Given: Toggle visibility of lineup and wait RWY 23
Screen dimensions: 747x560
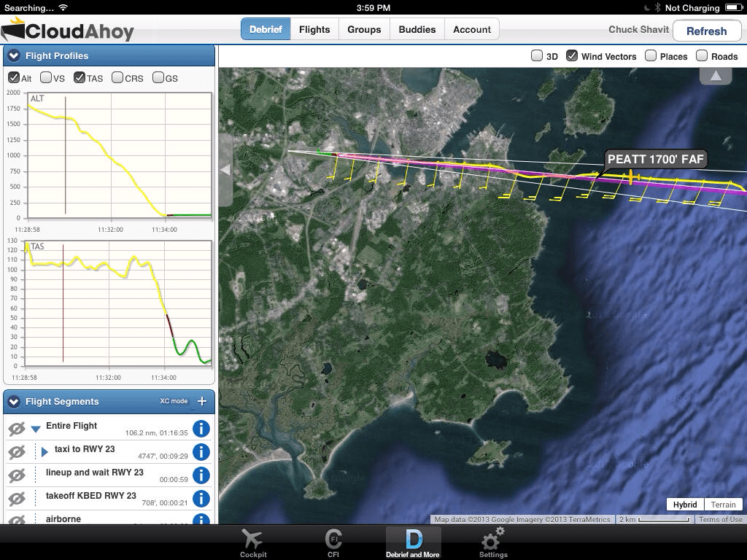Looking at the screenshot, I should pyautogui.click(x=16, y=475).
